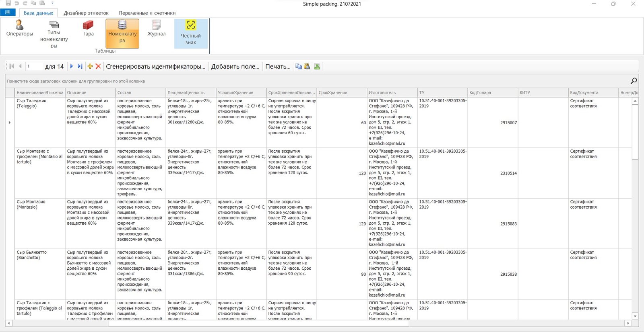The height and width of the screenshot is (332, 644).
Task: Open the Тара table
Action: point(88,29)
